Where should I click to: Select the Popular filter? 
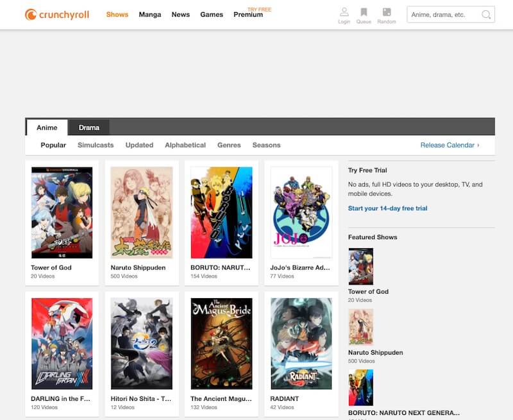pos(53,145)
